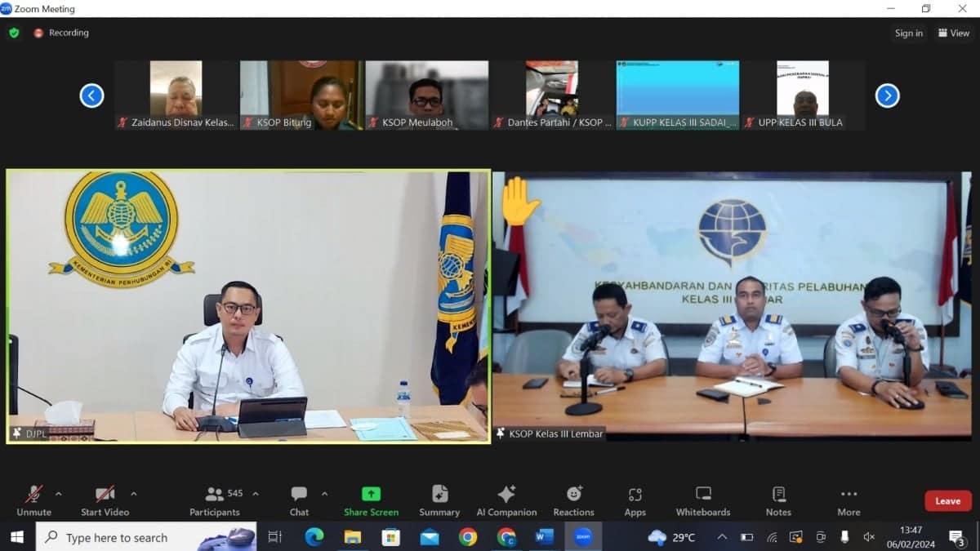Click the Sign in link
Image resolution: width=980 pixels, height=551 pixels.
(x=908, y=33)
